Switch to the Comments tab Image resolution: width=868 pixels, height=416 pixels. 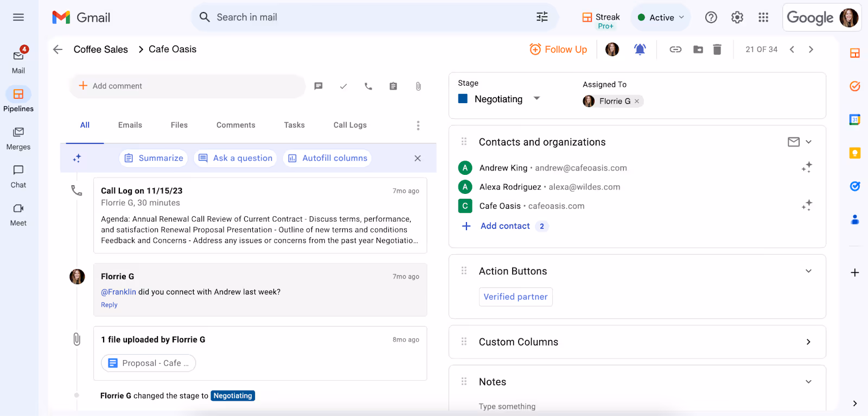(x=235, y=125)
